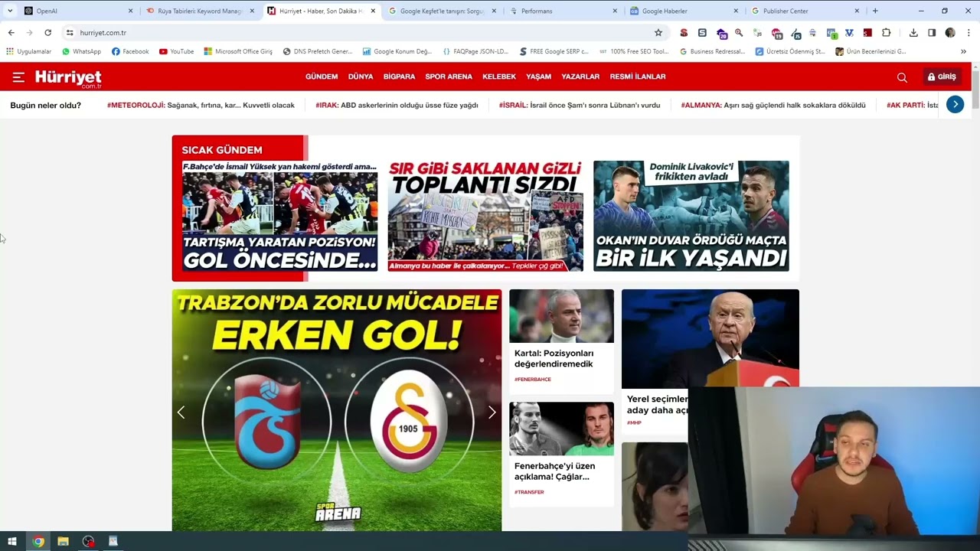This screenshot has height=551, width=980.
Task: Click the #FENERBAHCE tag
Action: click(x=533, y=380)
